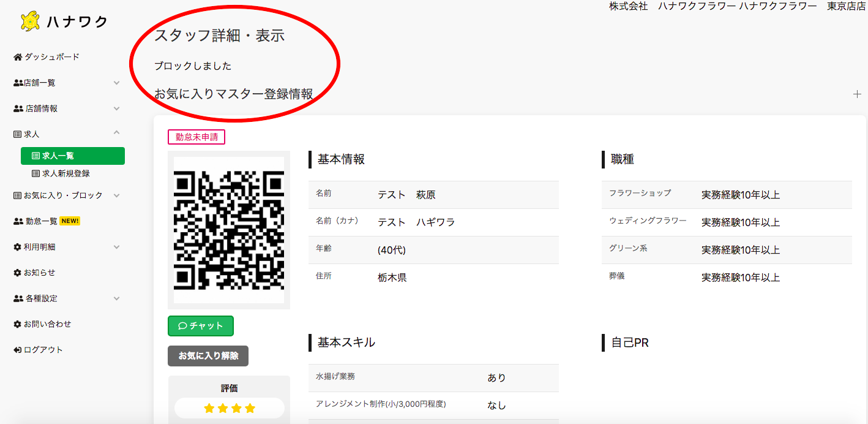Click the logout arrow icon beside ログアウト
Viewport: 868px width, 424px height.
coord(18,350)
